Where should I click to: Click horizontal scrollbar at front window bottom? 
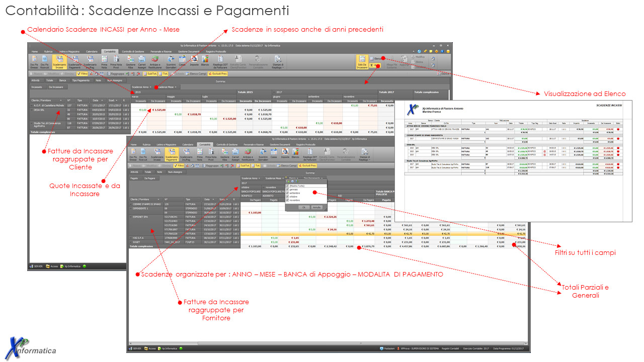tap(329, 343)
